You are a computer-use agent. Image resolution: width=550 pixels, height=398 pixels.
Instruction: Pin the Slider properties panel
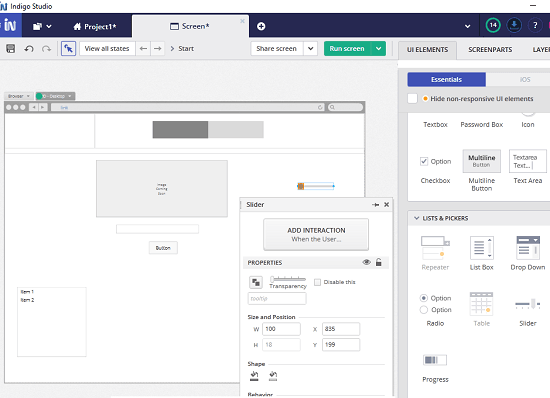click(375, 204)
